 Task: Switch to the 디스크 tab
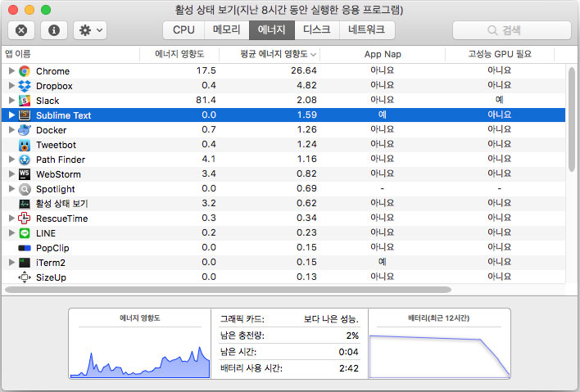click(x=317, y=30)
